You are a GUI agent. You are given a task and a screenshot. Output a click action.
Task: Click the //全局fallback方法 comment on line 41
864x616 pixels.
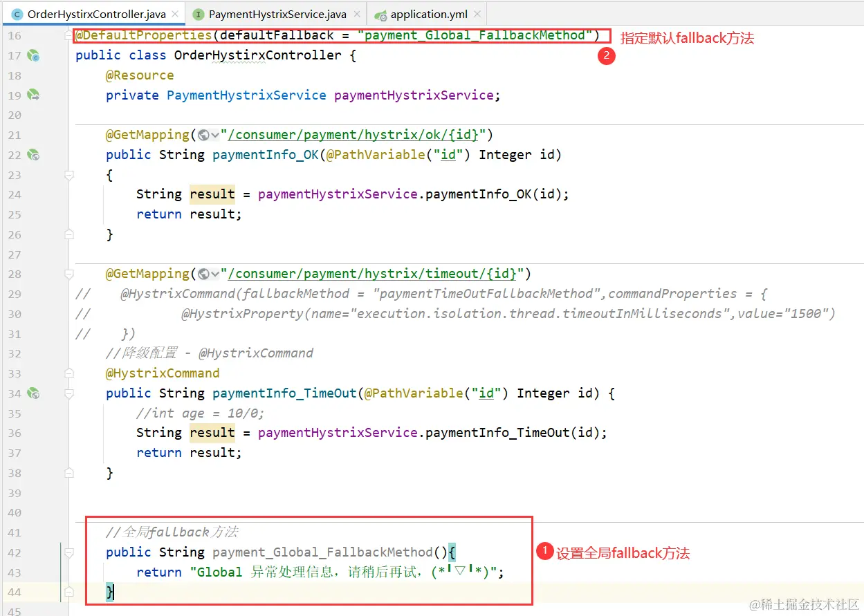[172, 532]
